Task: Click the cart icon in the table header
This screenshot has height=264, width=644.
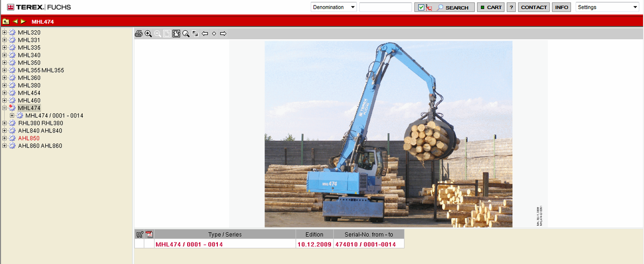Action: point(139,234)
